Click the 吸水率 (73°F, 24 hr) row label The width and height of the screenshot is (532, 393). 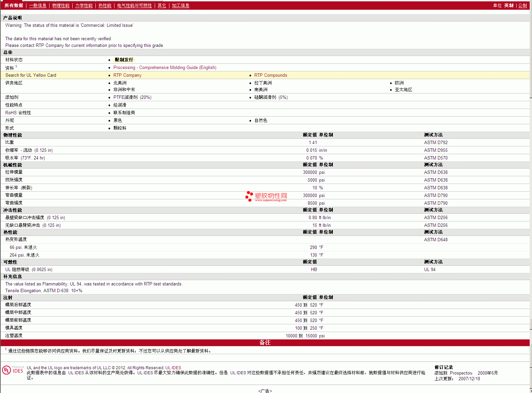click(x=25, y=158)
